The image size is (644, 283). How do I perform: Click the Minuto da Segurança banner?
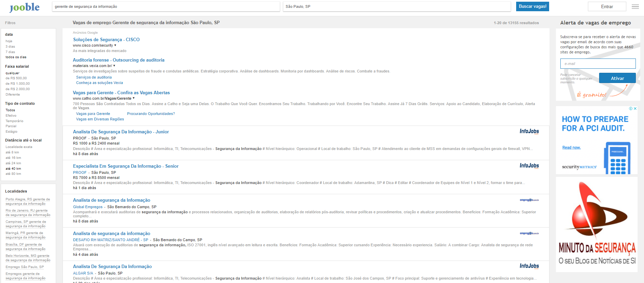[597, 224]
